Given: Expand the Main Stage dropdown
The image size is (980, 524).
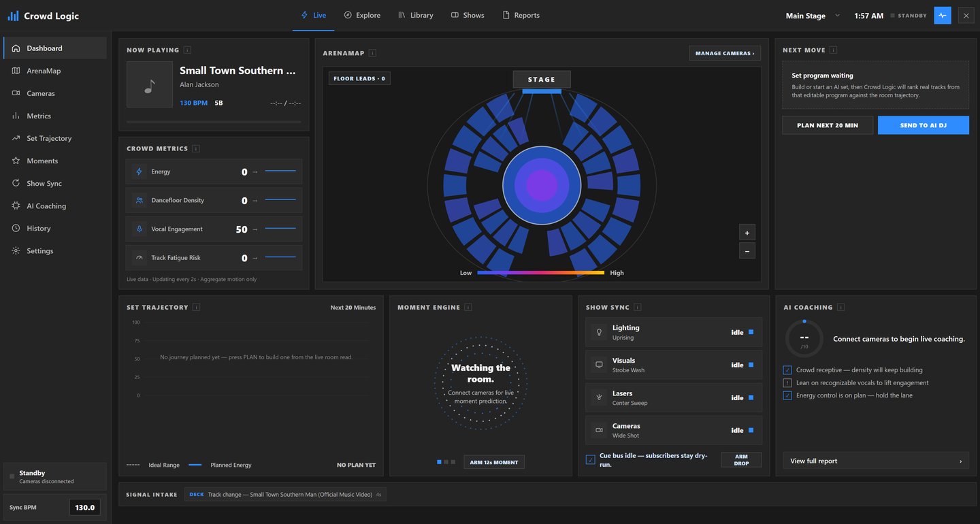Looking at the screenshot, I should pos(813,16).
